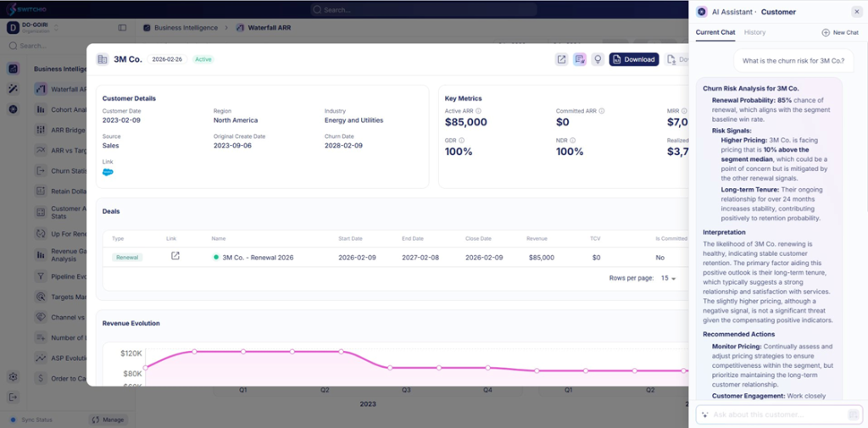
Task: Click the NDR info icon
Action: coord(573,140)
